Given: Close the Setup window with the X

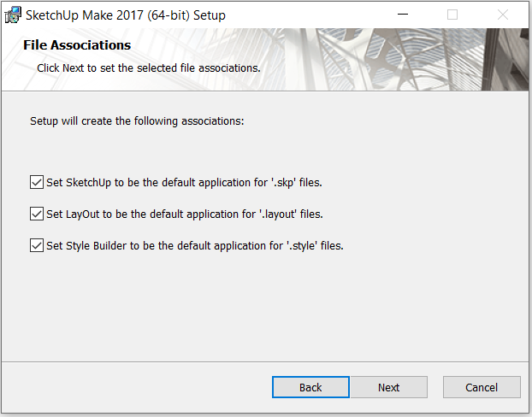Looking at the screenshot, I should [502, 15].
